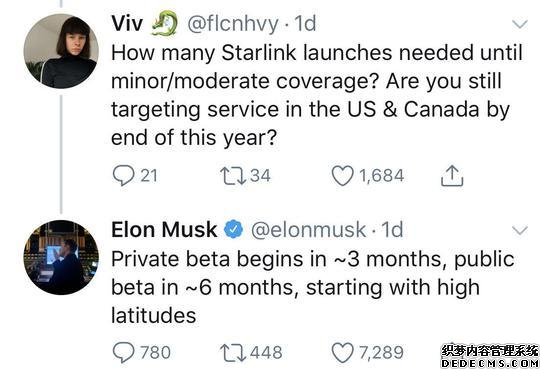
Task: Retweet Elon Musk's tweet with 448 retweets
Action: pyautogui.click(x=233, y=353)
